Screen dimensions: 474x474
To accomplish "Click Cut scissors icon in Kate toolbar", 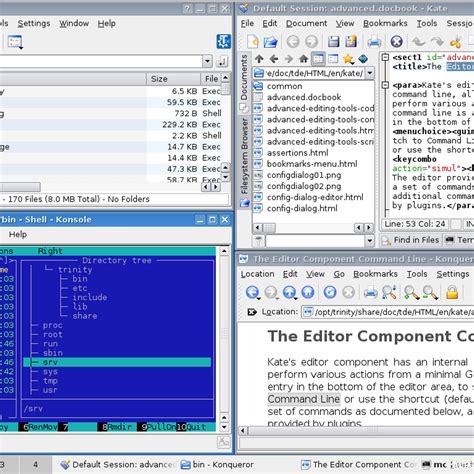I will click(x=455, y=42).
